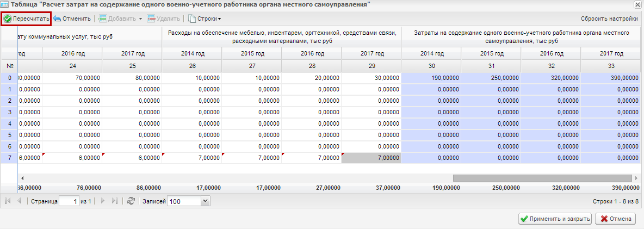Viewport: 644px width, 229px height.
Task: Click the refresh icon in pagination bar
Action: point(131,201)
